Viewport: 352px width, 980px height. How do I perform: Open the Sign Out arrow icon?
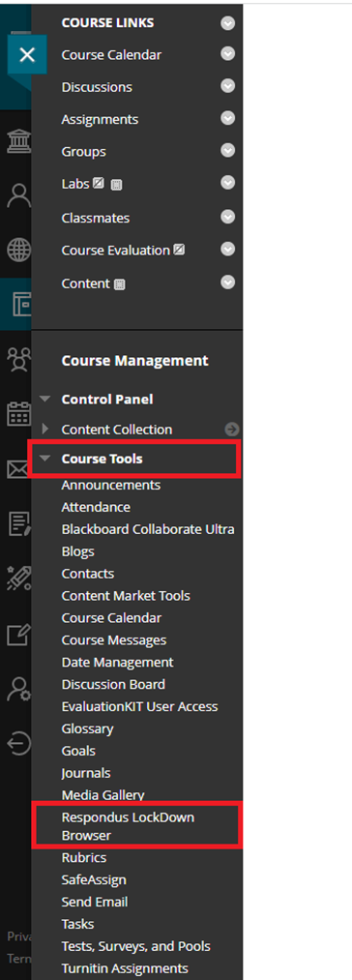click(18, 743)
